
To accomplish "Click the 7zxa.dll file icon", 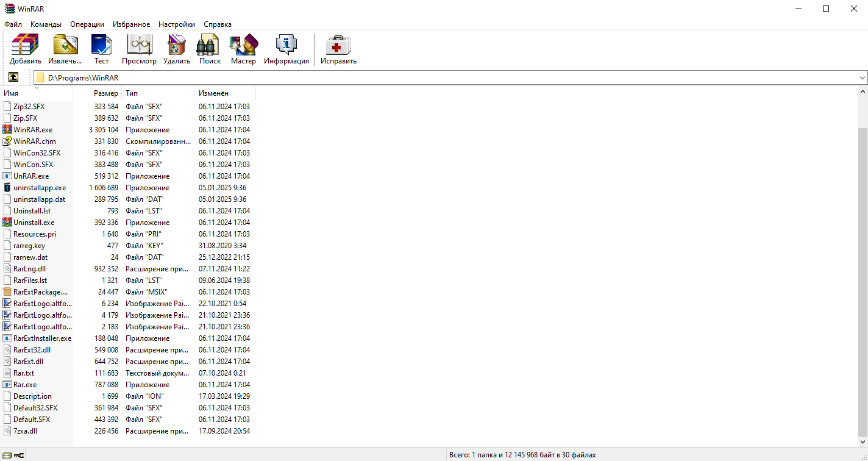I will click(7, 431).
